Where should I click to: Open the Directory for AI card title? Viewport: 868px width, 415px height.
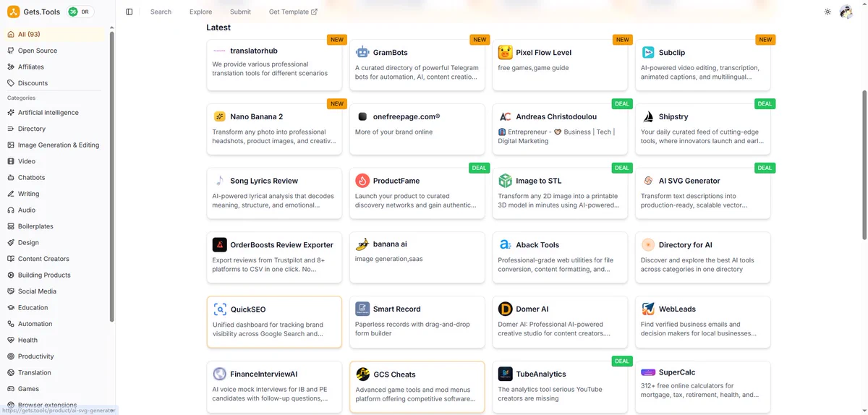(686, 245)
